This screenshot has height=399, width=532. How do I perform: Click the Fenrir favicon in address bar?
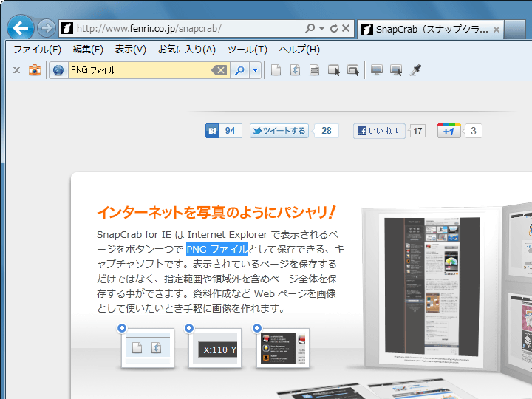66,29
